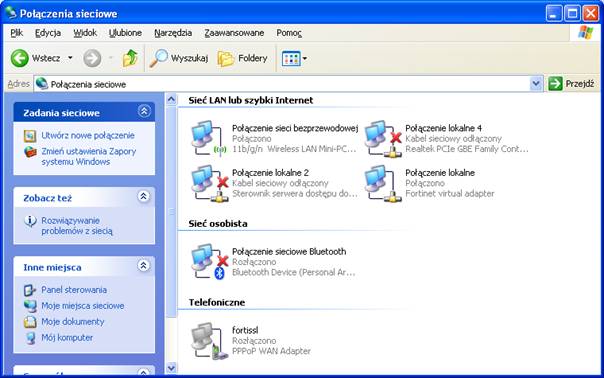This screenshot has height=378, width=604.
Task: Click the 'Telefoniczne' group heading
Action: pos(217,302)
